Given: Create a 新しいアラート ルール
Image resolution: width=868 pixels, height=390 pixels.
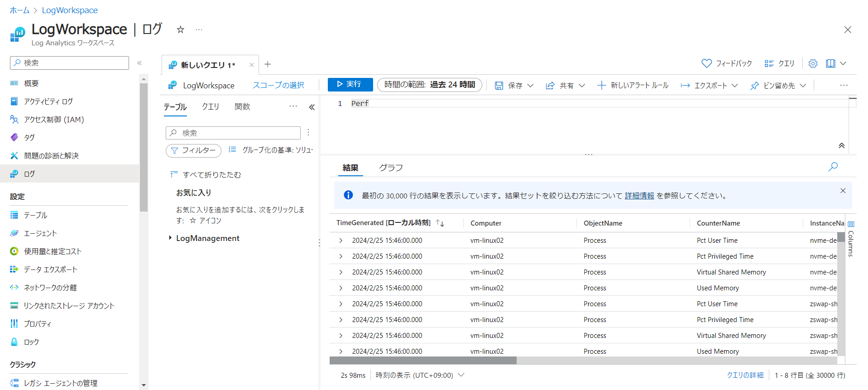Looking at the screenshot, I should coord(633,85).
